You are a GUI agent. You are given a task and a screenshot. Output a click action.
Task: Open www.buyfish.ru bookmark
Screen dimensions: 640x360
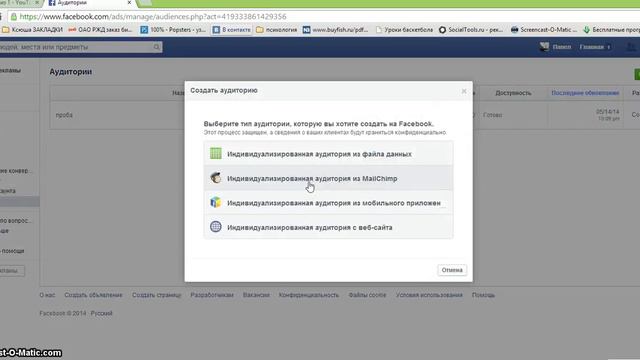pyautogui.click(x=336, y=30)
